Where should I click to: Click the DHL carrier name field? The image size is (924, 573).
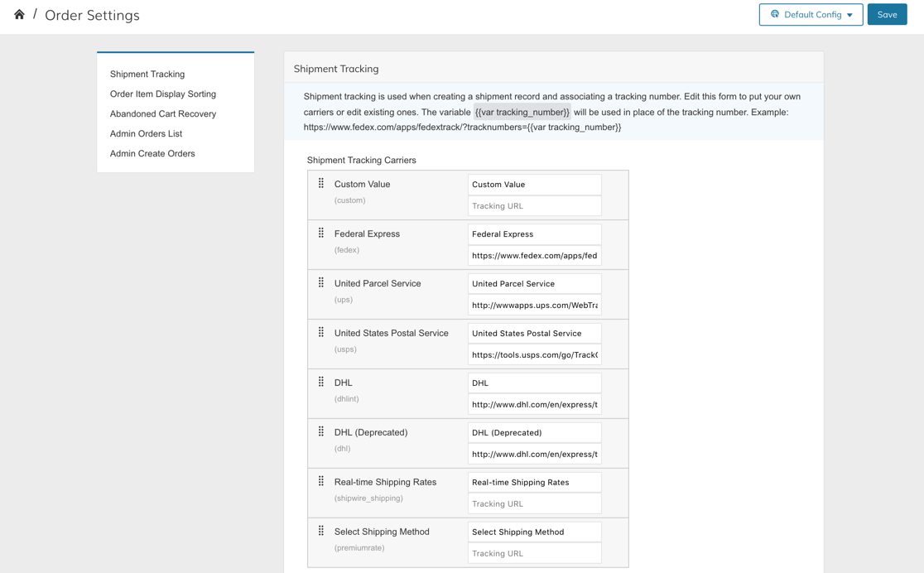coord(535,383)
